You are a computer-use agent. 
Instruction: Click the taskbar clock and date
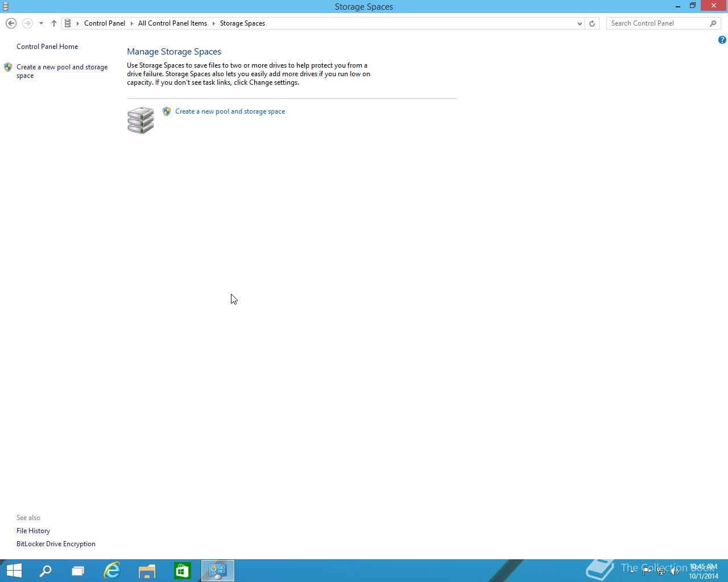point(704,571)
